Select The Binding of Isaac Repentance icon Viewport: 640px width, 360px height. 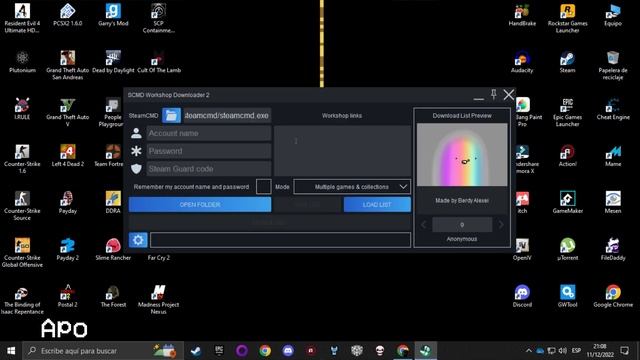pyautogui.click(x=22, y=299)
